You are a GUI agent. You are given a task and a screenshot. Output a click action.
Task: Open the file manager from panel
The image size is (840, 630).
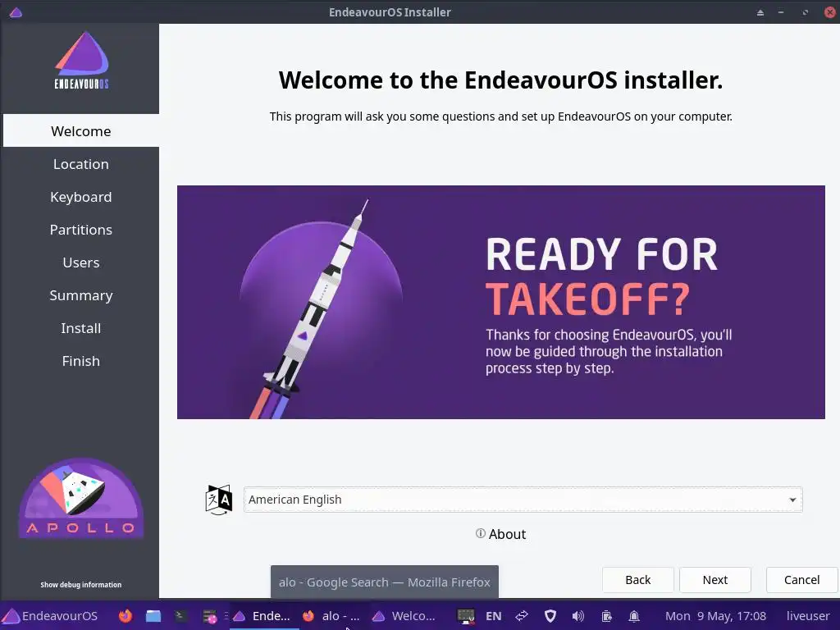(153, 616)
